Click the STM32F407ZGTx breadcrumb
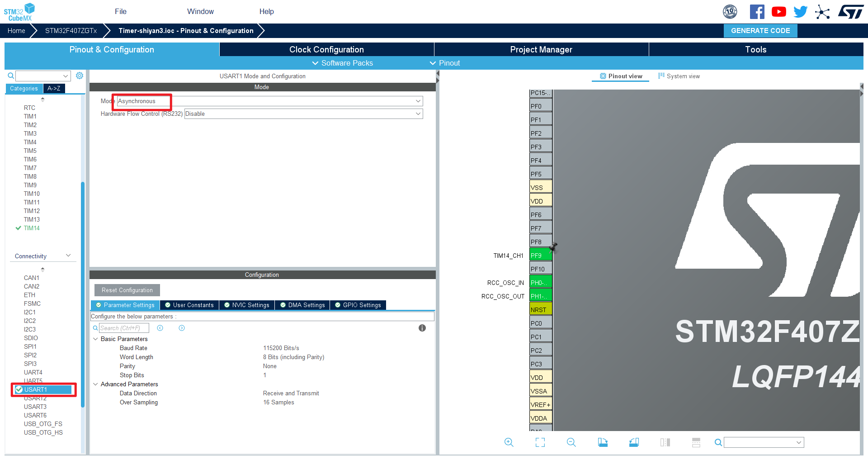 click(71, 30)
